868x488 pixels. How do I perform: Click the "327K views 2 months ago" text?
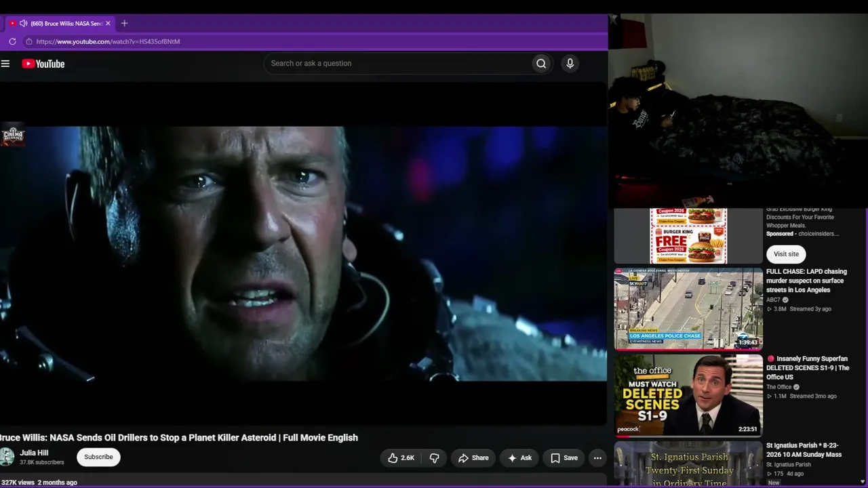click(39, 483)
